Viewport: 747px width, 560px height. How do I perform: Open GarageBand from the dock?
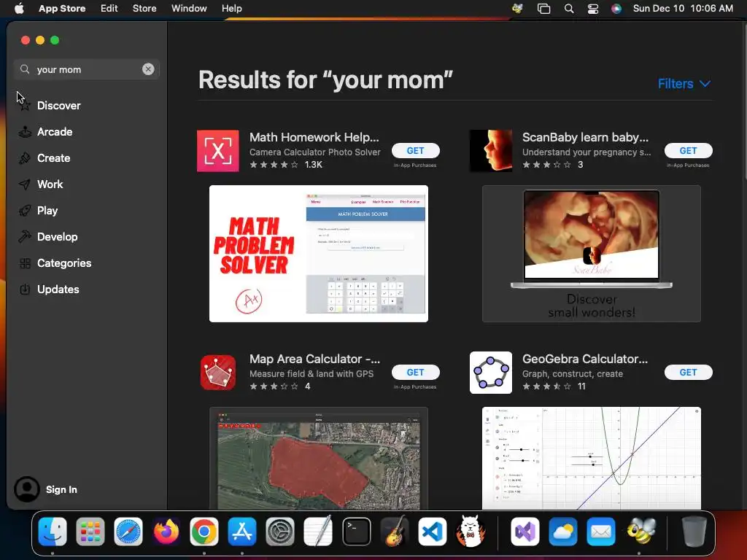[395, 532]
